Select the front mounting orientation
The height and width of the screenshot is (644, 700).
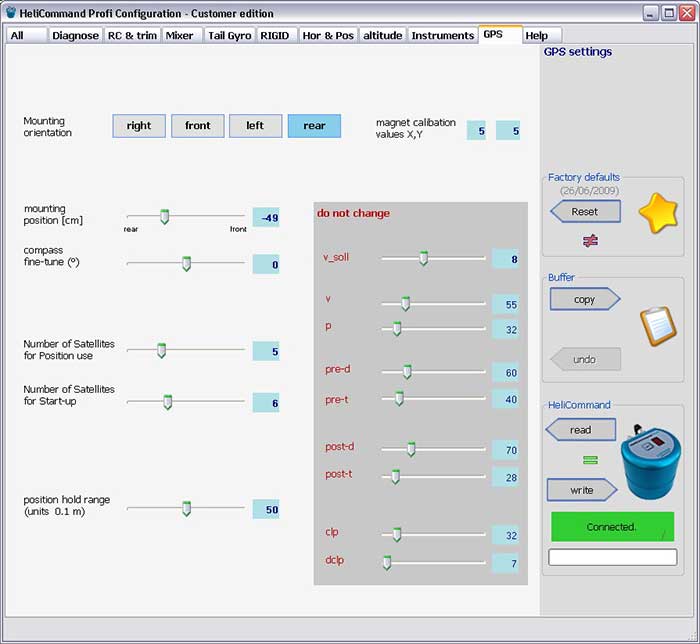tap(197, 126)
